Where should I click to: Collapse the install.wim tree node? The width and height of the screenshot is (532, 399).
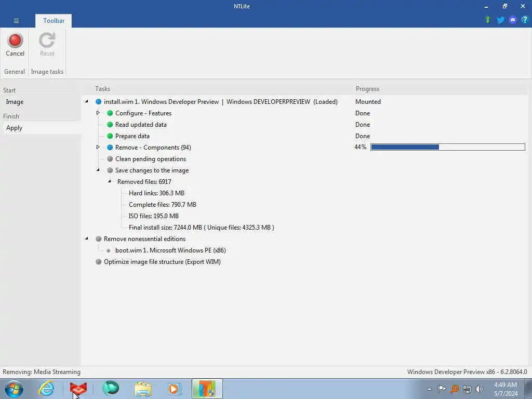click(87, 101)
